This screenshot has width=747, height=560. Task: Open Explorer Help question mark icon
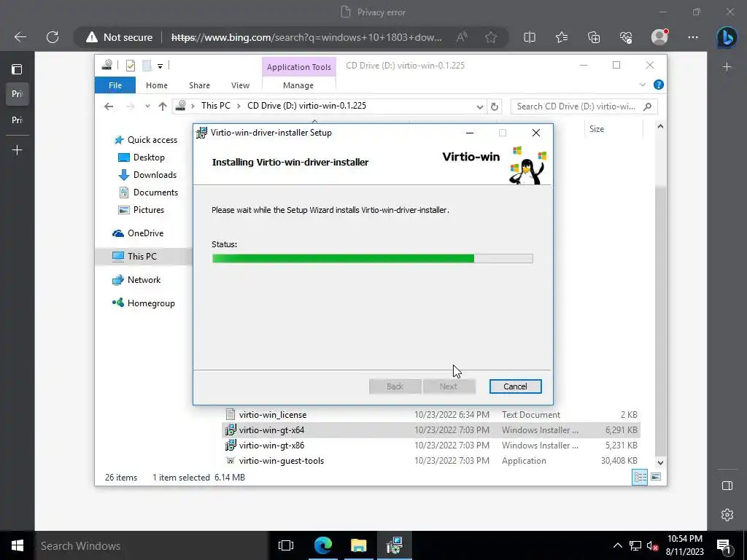pos(659,85)
